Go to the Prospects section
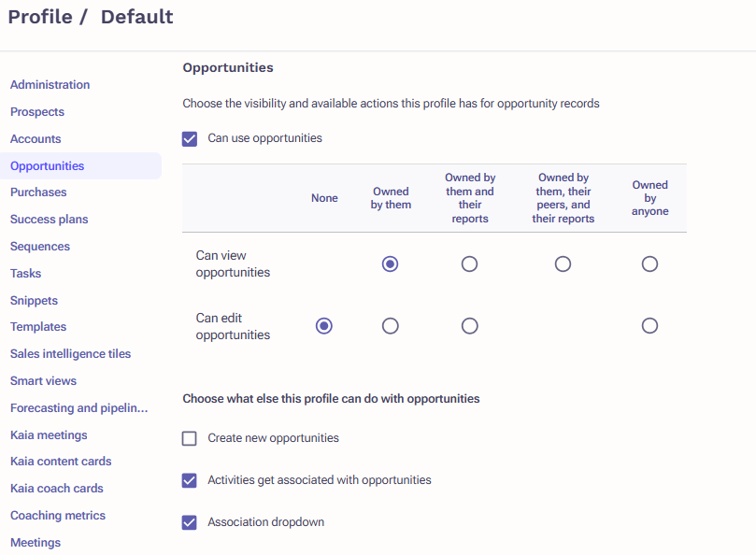The width and height of the screenshot is (756, 555). pos(37,112)
